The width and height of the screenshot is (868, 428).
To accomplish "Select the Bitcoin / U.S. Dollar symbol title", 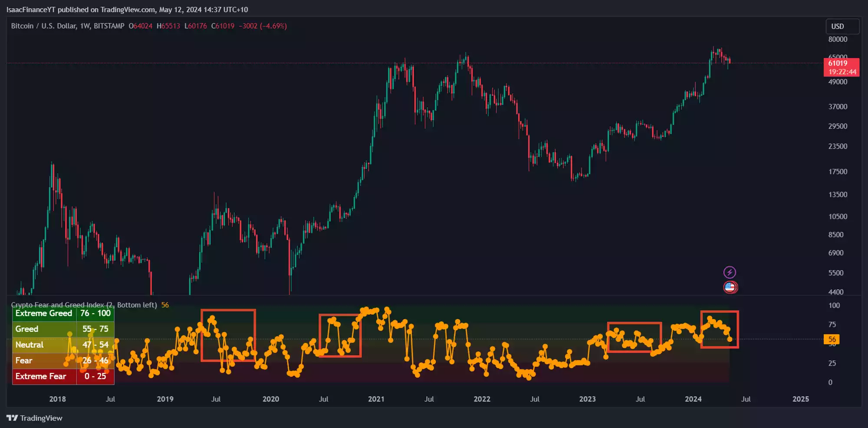I will 67,26.
